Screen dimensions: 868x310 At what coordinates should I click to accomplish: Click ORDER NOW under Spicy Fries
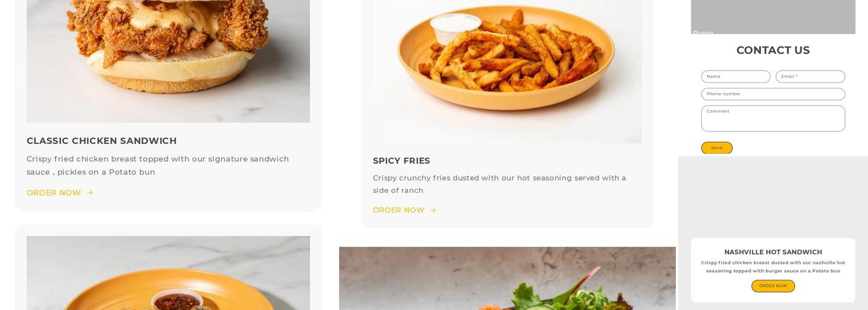pyautogui.click(x=399, y=210)
